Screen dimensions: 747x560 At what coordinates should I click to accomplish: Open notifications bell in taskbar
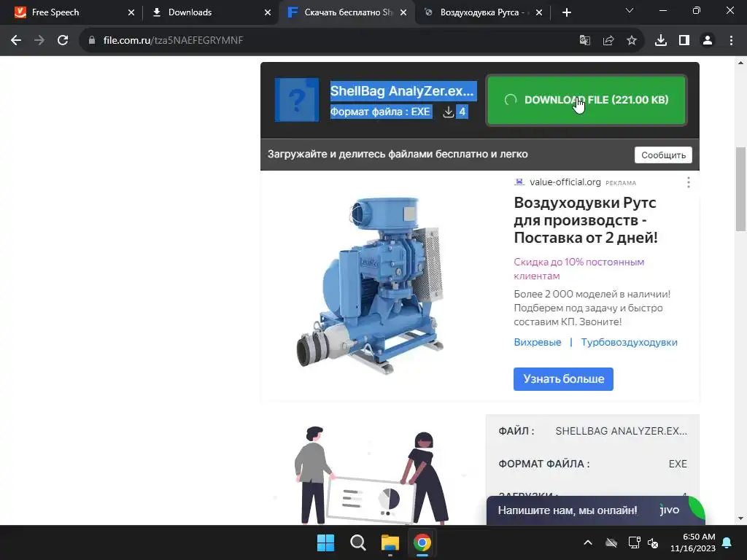click(x=727, y=542)
